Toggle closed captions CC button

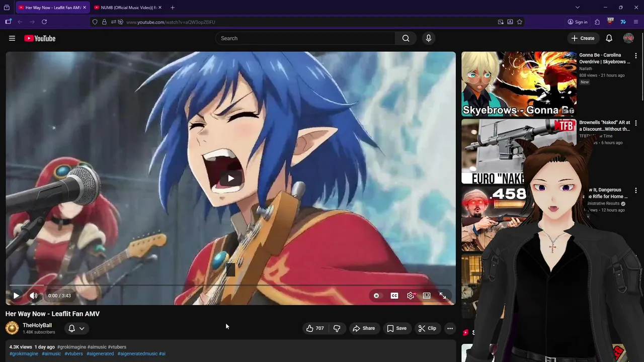pos(394,296)
